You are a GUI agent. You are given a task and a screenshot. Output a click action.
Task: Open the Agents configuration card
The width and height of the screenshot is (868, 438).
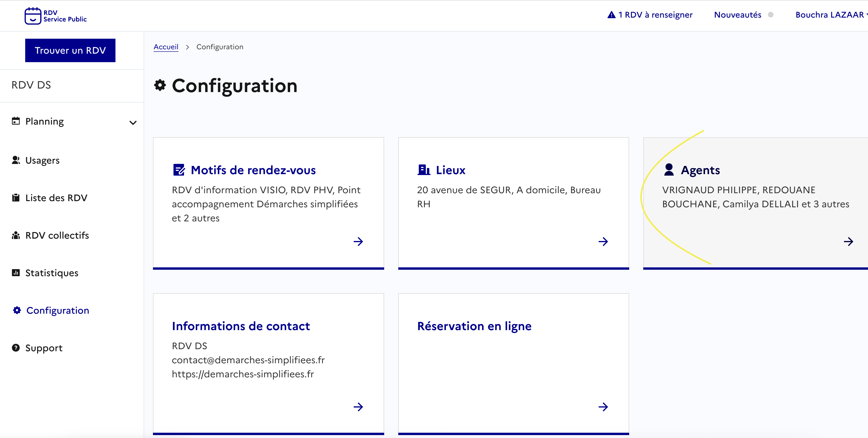point(700,170)
